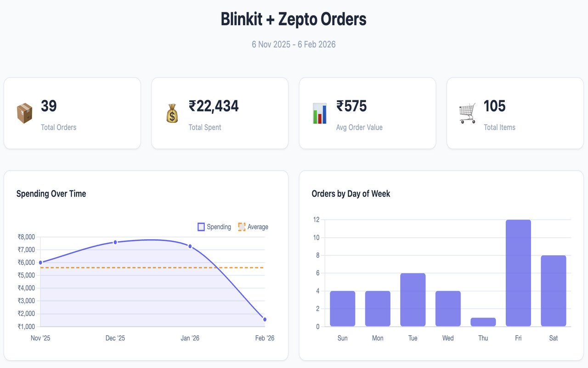Click the shopping cart icon on Total Items card
Image resolution: width=588 pixels, height=368 pixels.
point(467,113)
